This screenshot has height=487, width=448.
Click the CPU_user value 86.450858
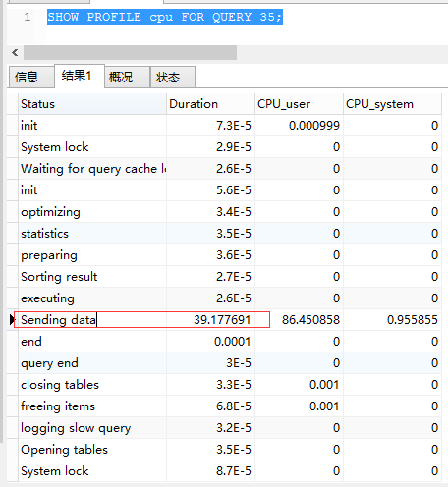(x=310, y=320)
